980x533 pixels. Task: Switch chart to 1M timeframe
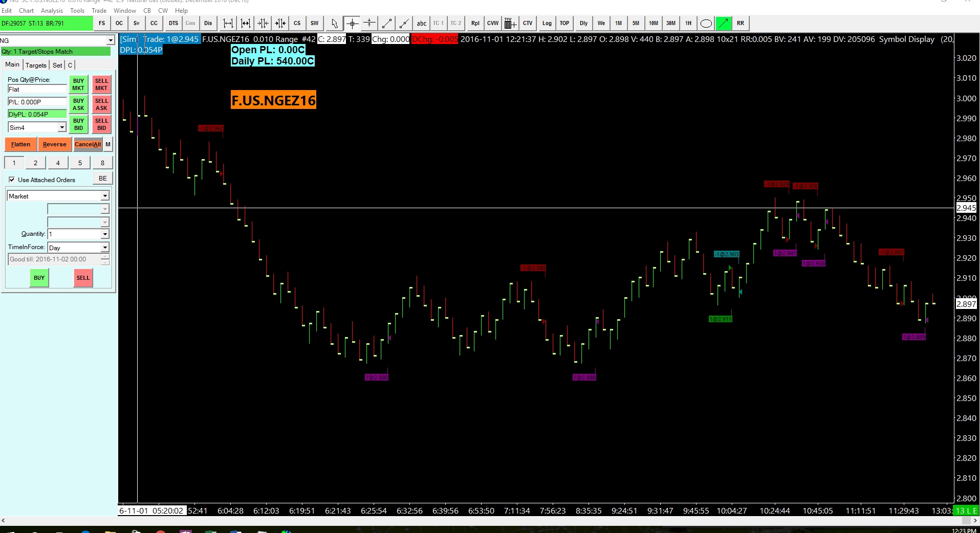coord(619,24)
